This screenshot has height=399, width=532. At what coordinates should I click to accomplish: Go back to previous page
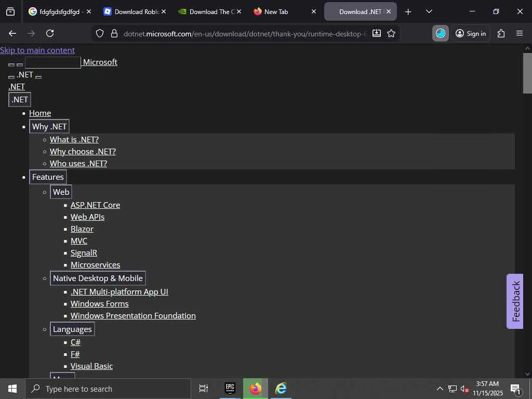(x=12, y=33)
